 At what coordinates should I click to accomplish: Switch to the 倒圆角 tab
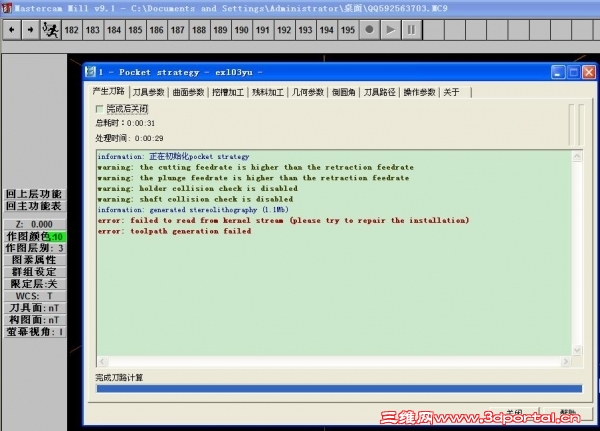pos(344,92)
